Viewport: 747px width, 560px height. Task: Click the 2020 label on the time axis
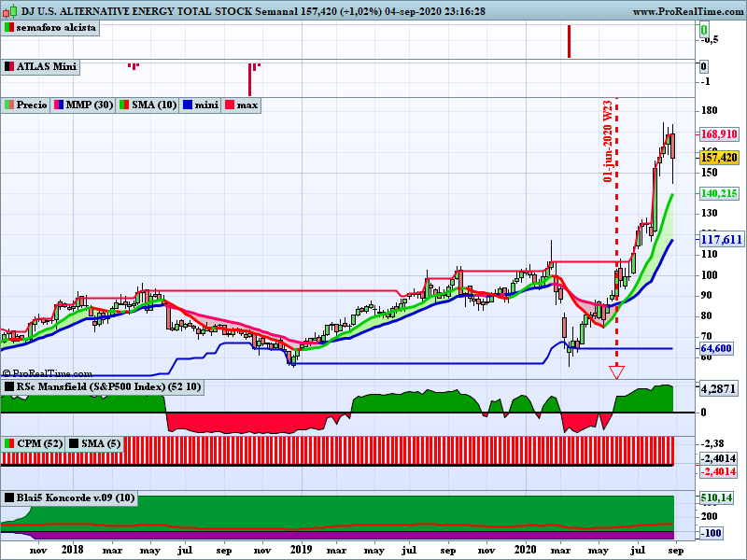click(x=527, y=550)
